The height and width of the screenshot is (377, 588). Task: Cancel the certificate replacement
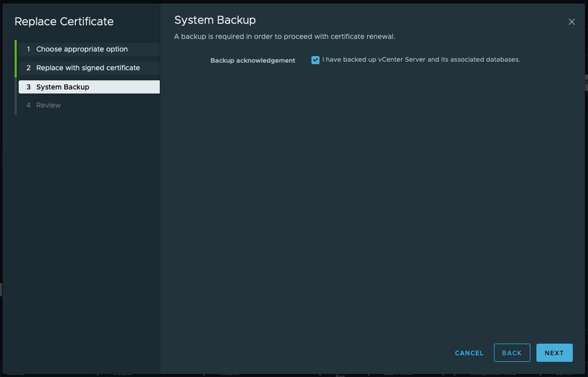pyautogui.click(x=469, y=353)
